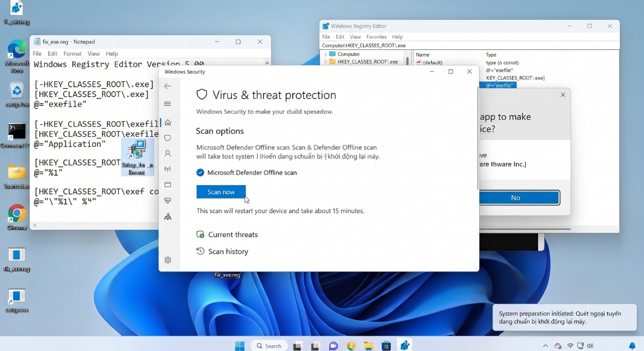Open Registry Editor View menu
Image resolution: width=644 pixels, height=351 pixels.
[x=355, y=37]
